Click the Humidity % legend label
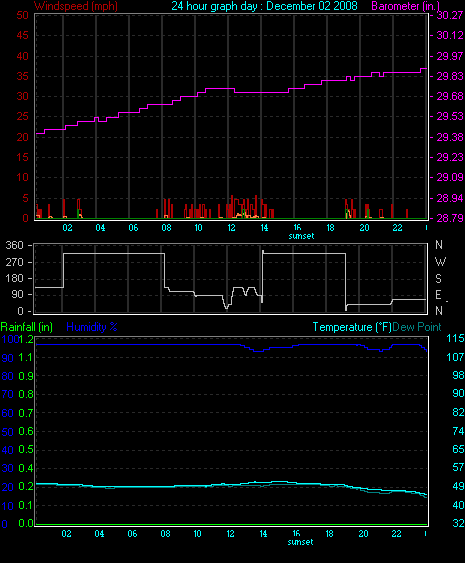 point(92,327)
